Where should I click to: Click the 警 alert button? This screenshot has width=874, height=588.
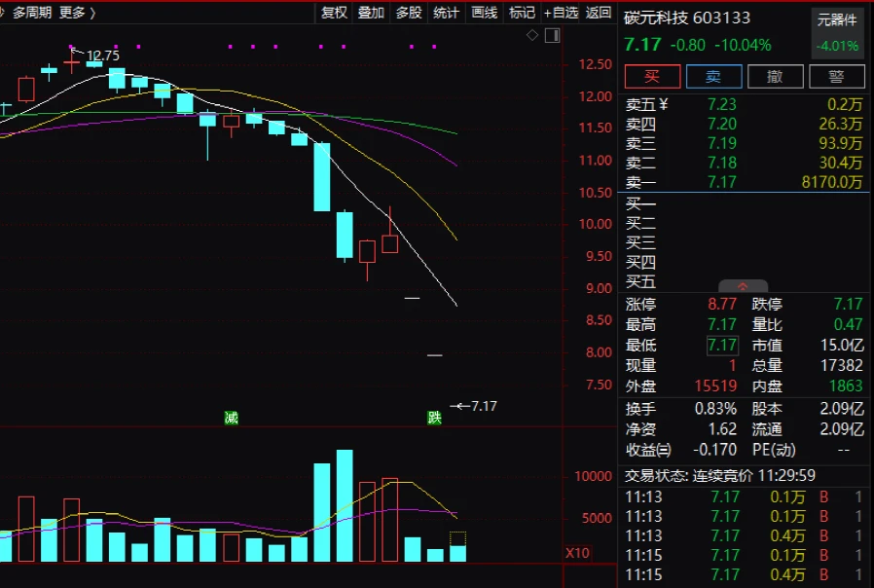pyautogui.click(x=836, y=77)
